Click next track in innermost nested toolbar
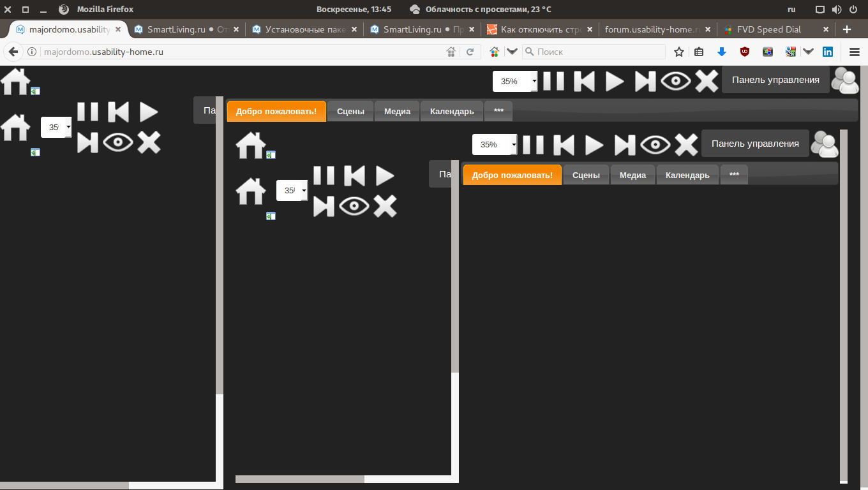The height and width of the screenshot is (490, 868). pos(625,145)
